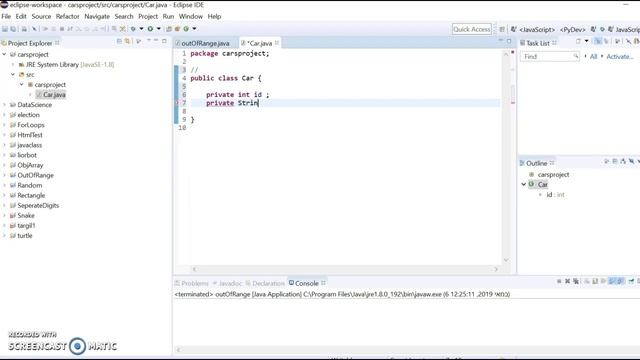
Task: Click Collapse All in Project Explorer
Action: click(x=119, y=41)
